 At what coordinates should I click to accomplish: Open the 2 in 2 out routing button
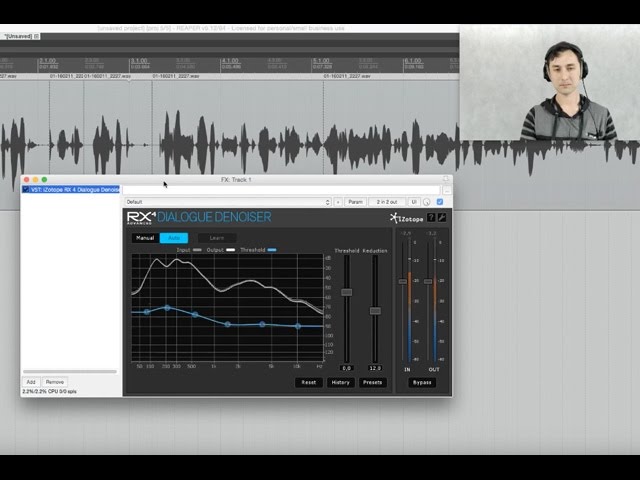(x=387, y=202)
